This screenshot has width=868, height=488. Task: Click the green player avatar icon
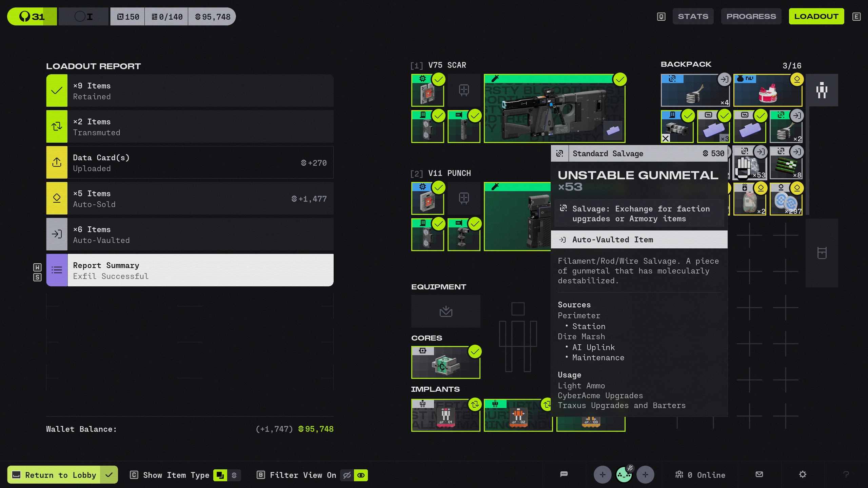click(624, 475)
